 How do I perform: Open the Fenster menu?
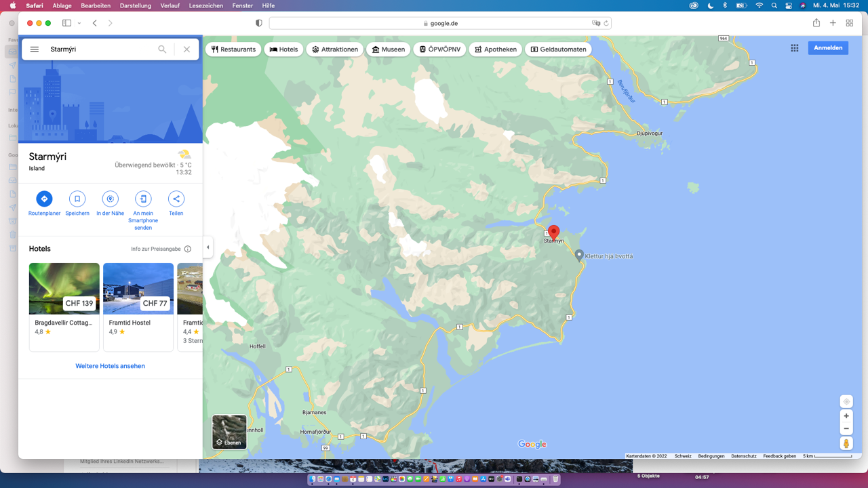tap(243, 5)
